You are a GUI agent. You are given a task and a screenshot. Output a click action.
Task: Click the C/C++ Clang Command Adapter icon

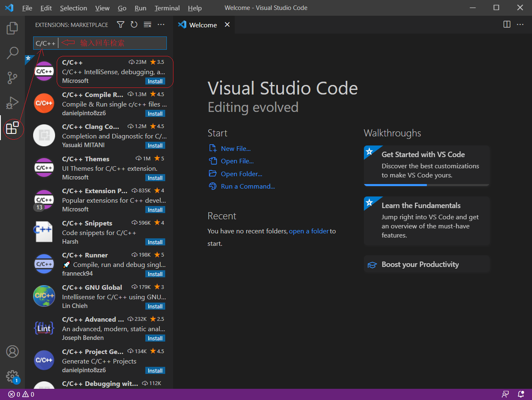(44, 135)
